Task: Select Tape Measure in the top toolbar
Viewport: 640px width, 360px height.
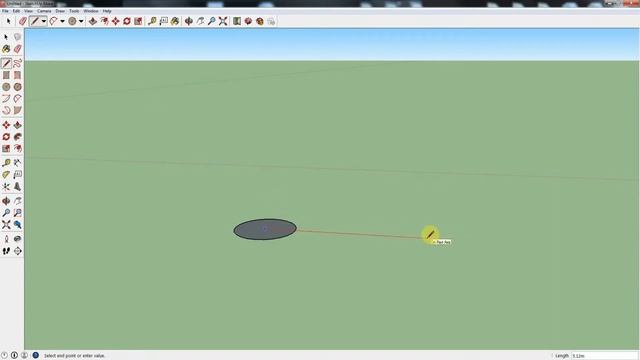Action: tap(152, 21)
